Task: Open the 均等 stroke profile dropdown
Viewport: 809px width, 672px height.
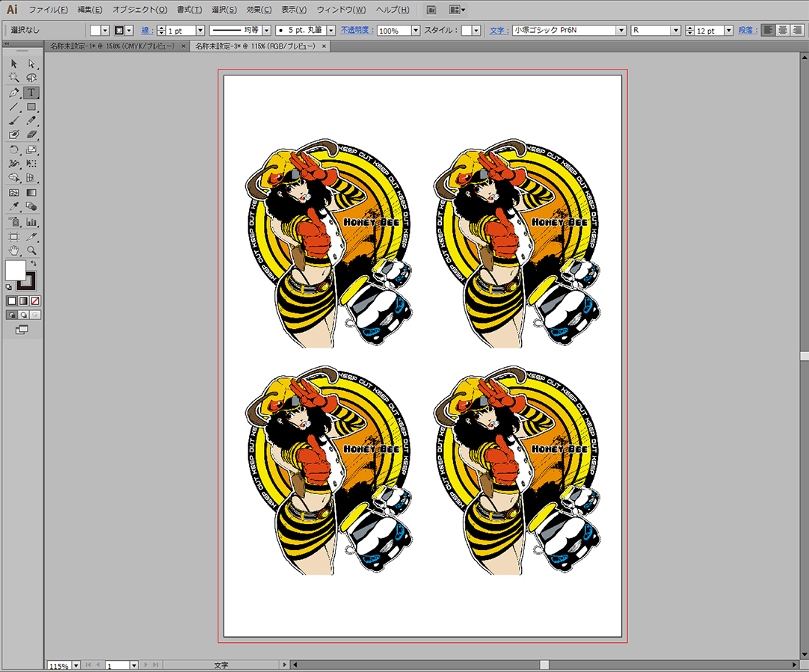Action: click(267, 31)
